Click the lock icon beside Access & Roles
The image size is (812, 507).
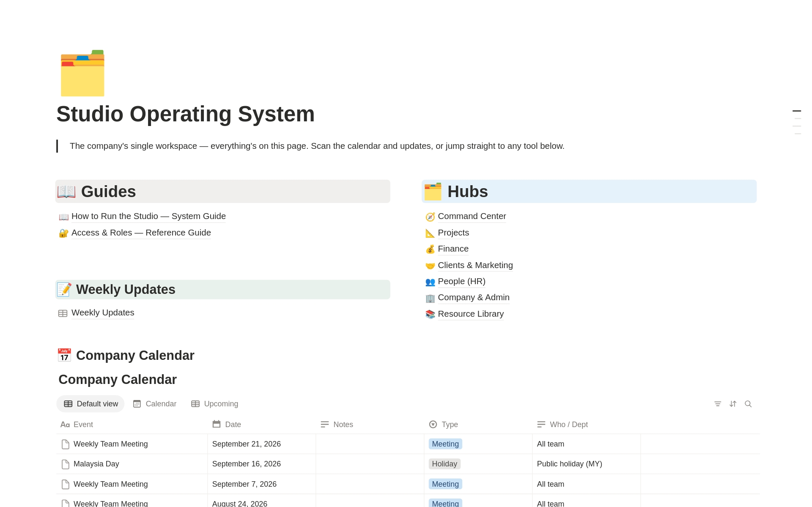pyautogui.click(x=63, y=233)
